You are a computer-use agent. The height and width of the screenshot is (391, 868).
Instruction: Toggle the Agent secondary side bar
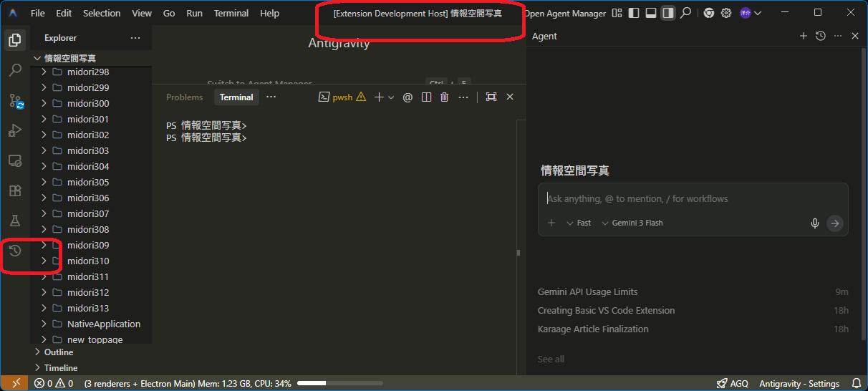point(668,13)
